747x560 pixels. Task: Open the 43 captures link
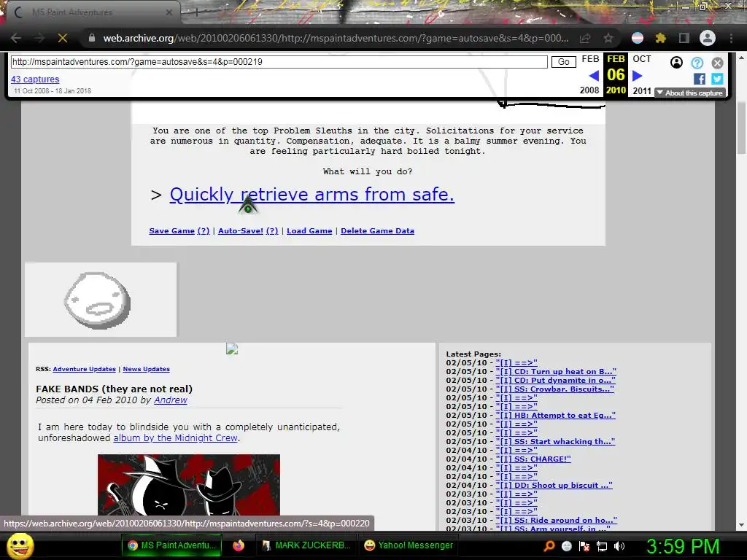(x=35, y=79)
